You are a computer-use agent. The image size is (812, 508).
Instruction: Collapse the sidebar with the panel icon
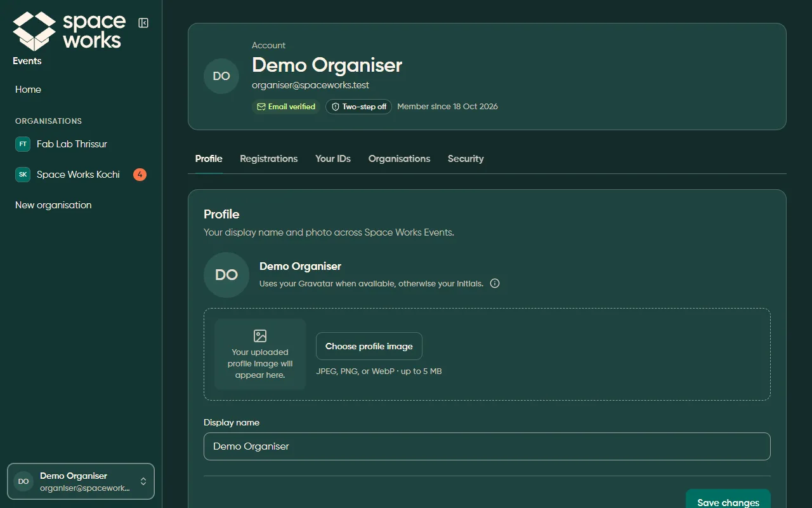click(x=143, y=23)
